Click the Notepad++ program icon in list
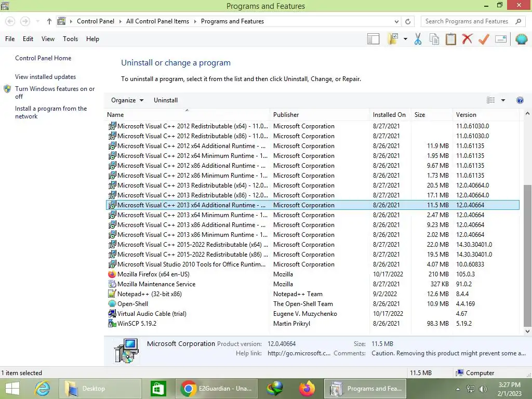The width and height of the screenshot is (532, 399). coord(112,294)
